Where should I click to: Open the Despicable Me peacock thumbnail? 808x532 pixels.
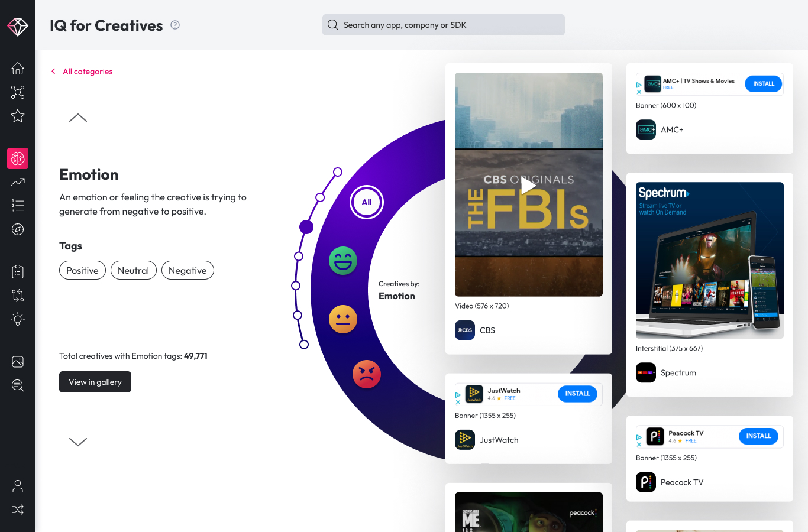click(x=529, y=512)
